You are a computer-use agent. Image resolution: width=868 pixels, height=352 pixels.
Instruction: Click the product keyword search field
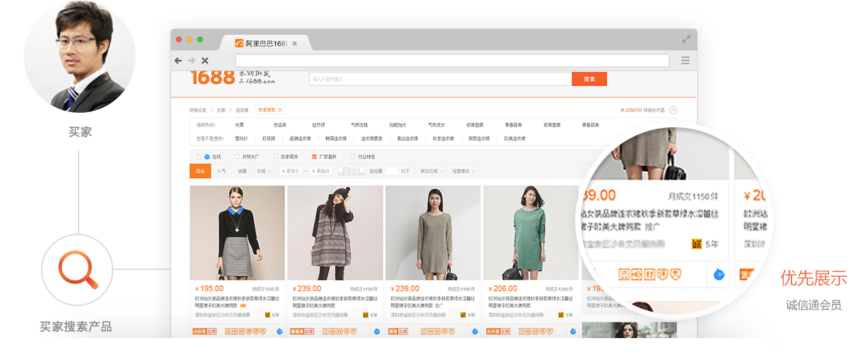[x=440, y=79]
